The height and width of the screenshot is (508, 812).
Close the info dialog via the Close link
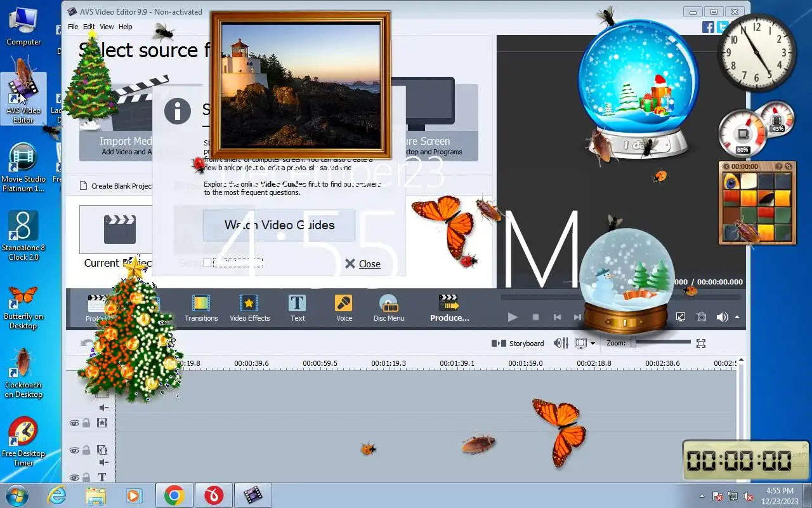369,264
